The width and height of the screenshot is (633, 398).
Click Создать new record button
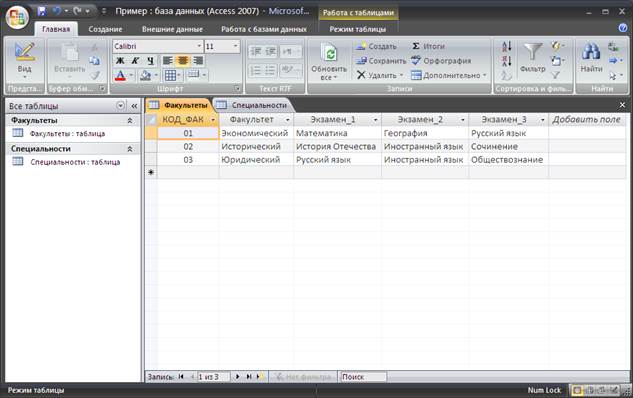[376, 46]
